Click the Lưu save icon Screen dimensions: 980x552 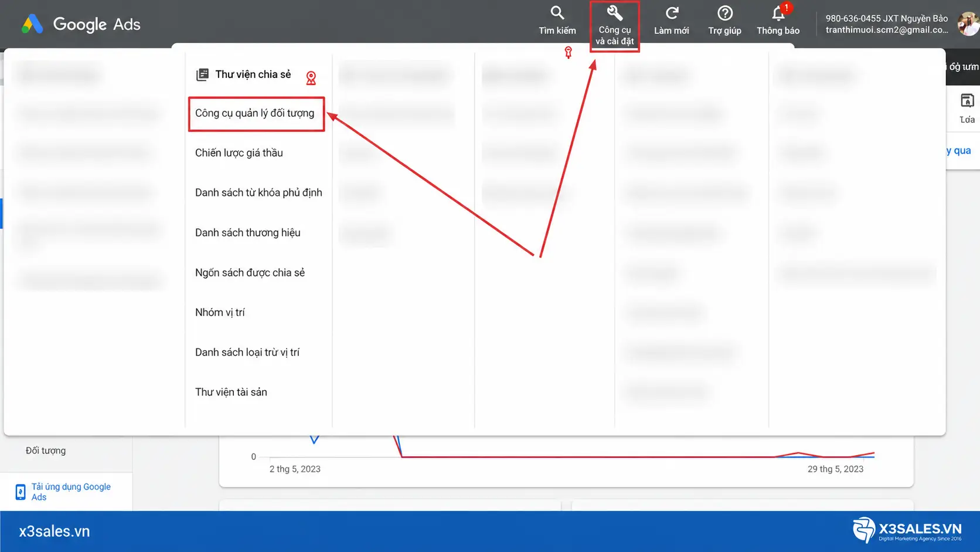click(x=967, y=101)
